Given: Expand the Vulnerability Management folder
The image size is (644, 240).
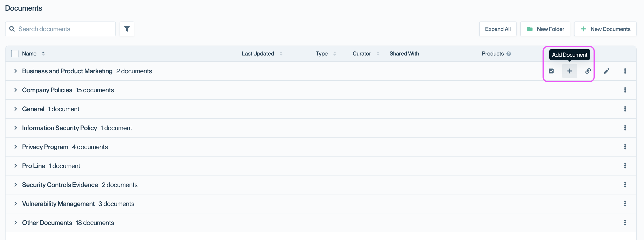Looking at the screenshot, I should pyautogui.click(x=15, y=204).
